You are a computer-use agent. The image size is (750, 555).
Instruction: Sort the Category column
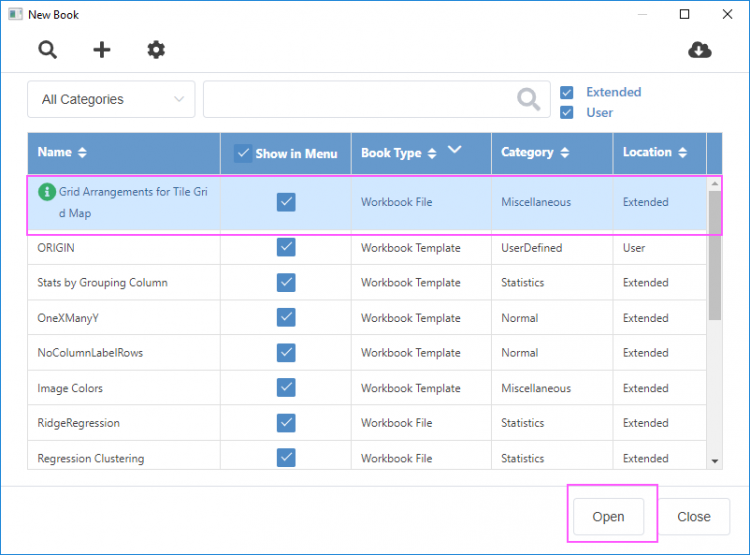click(565, 153)
